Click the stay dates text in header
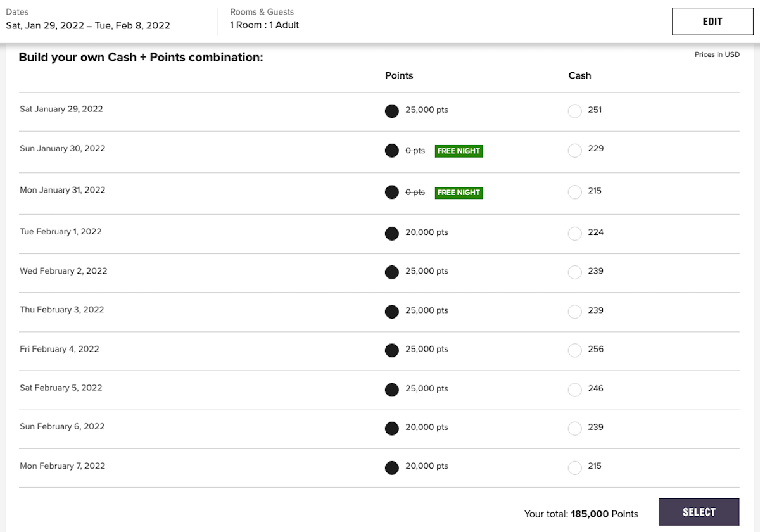Image resolution: width=760 pixels, height=532 pixels. pyautogui.click(x=88, y=25)
